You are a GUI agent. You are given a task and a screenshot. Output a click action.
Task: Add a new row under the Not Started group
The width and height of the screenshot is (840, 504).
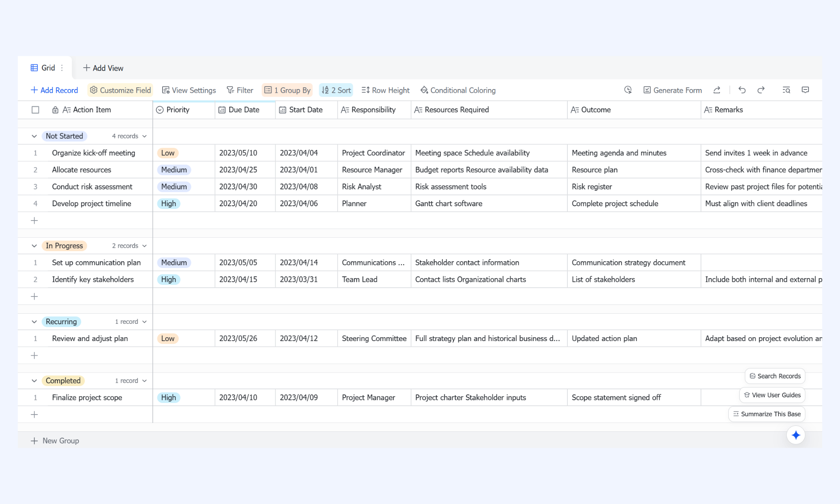click(x=34, y=220)
